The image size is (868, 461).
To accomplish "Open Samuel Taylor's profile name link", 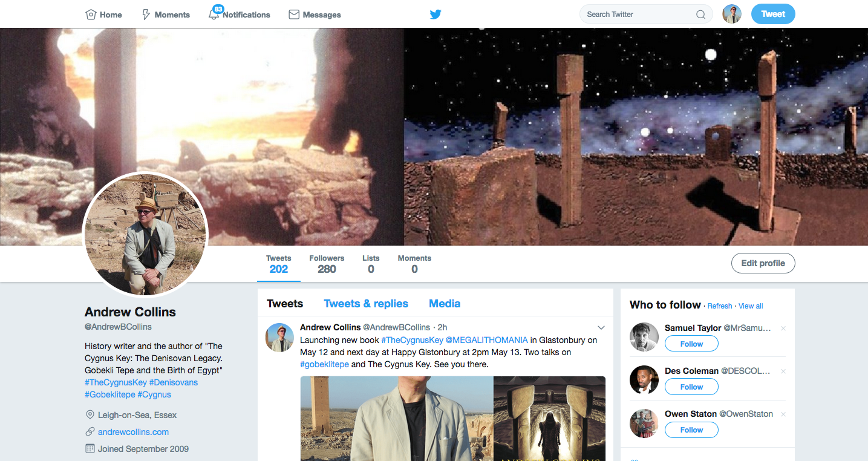I will [693, 328].
